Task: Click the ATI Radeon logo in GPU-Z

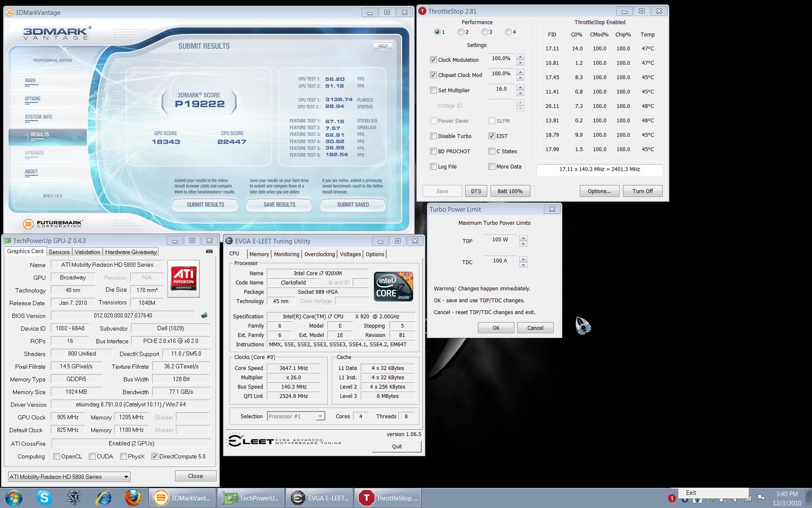Action: click(x=184, y=278)
